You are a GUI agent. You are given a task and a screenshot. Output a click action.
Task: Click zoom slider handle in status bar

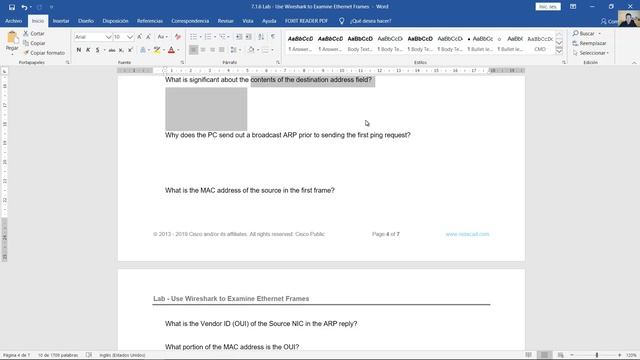tap(597, 355)
